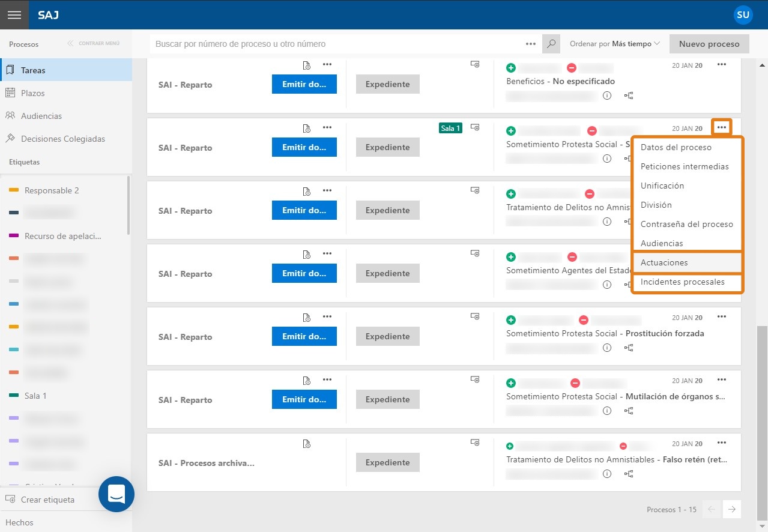This screenshot has width=768, height=532.
Task: Click Emitir do... in Beneficios row
Action: (x=304, y=84)
